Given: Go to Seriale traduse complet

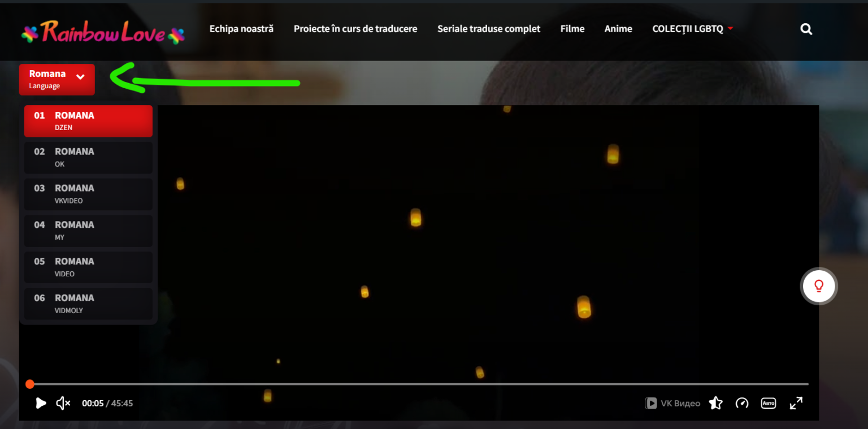Looking at the screenshot, I should click(x=488, y=29).
